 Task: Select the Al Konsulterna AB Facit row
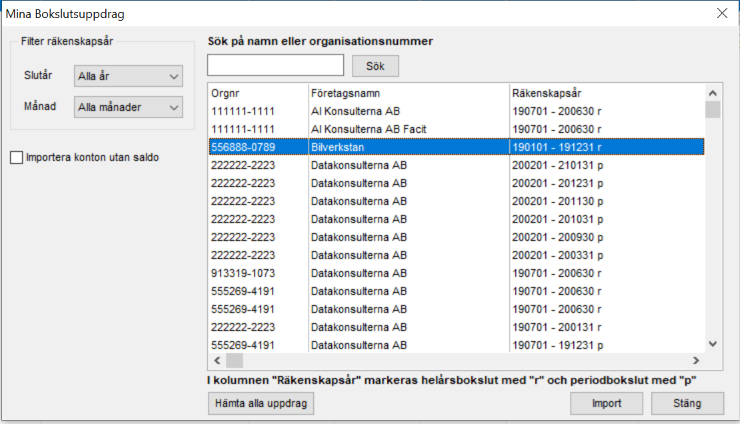pos(457,129)
